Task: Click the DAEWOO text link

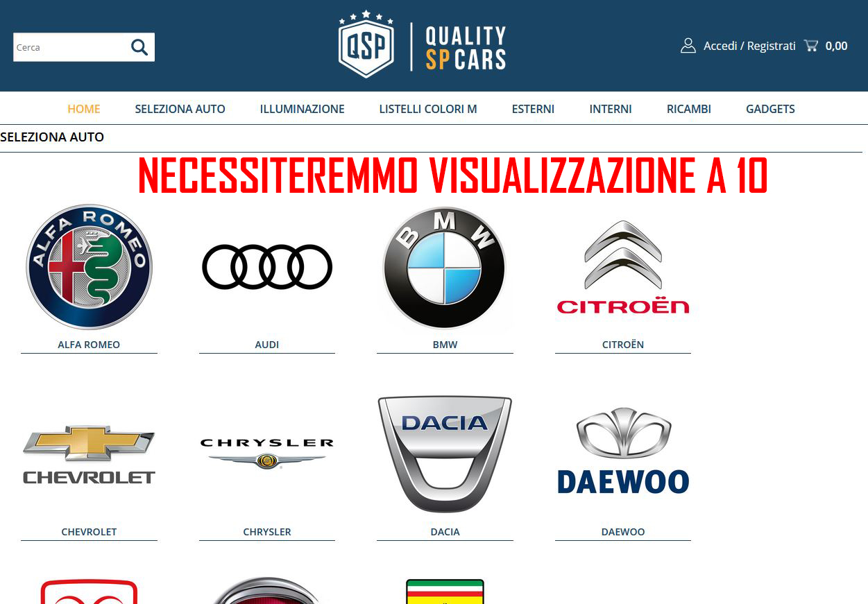Action: [623, 532]
